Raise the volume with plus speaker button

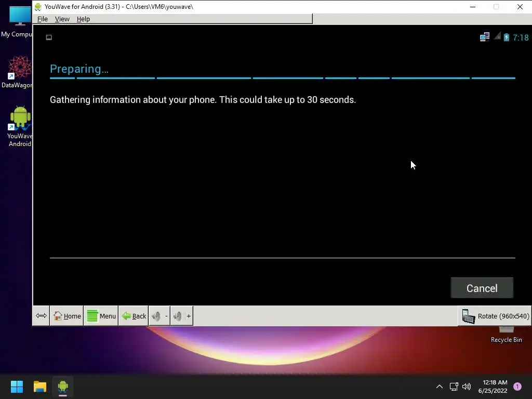pyautogui.click(x=182, y=316)
